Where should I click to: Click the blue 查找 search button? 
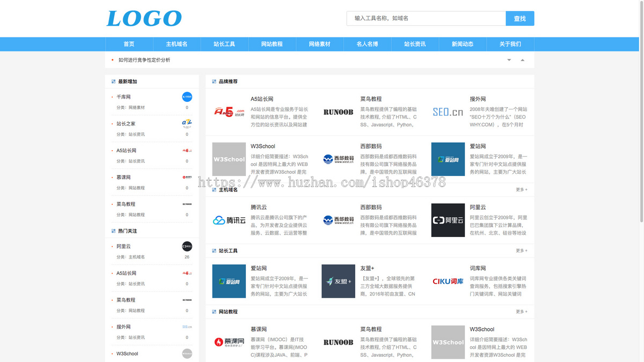coord(520,18)
